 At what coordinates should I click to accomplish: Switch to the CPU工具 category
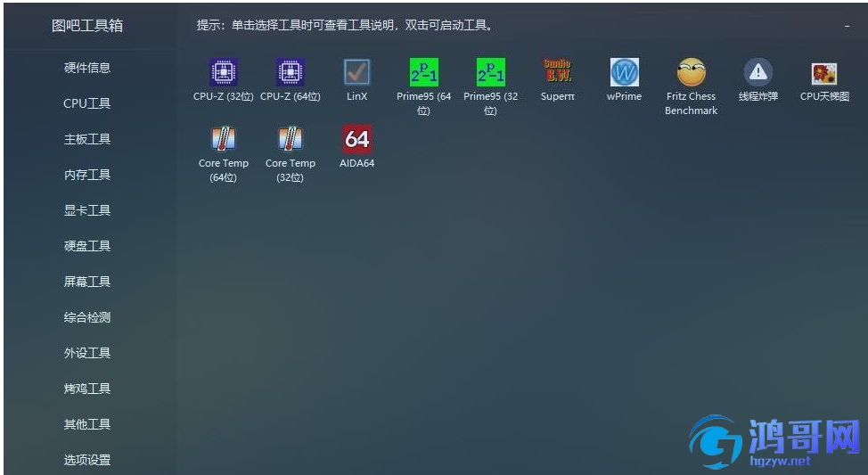[87, 103]
